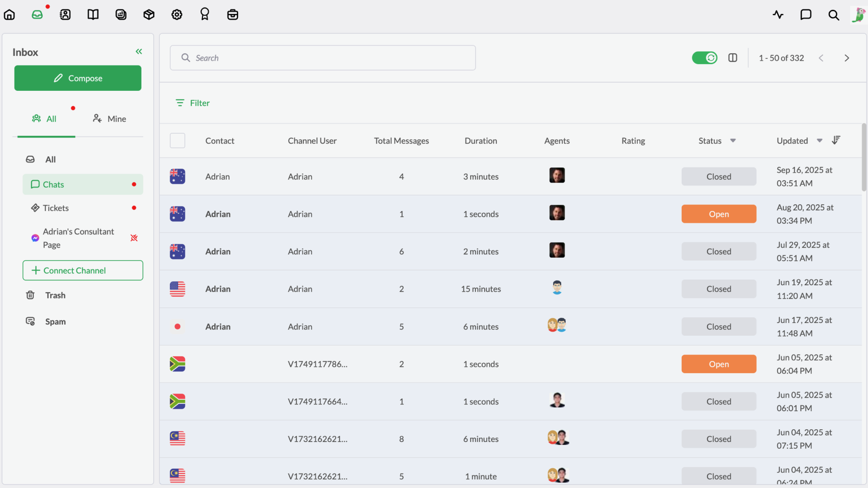Open the chat bubble icon top right
Viewport: 868px width, 488px height.
tap(806, 14)
